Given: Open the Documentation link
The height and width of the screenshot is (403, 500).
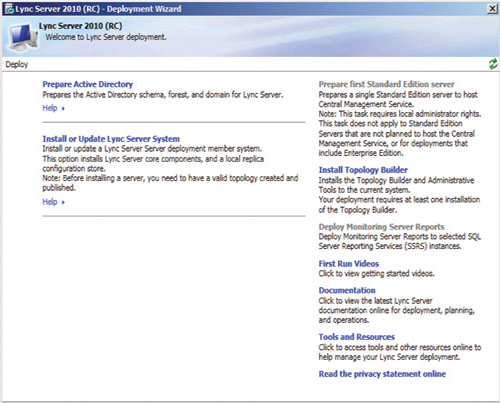Looking at the screenshot, I should (x=347, y=290).
